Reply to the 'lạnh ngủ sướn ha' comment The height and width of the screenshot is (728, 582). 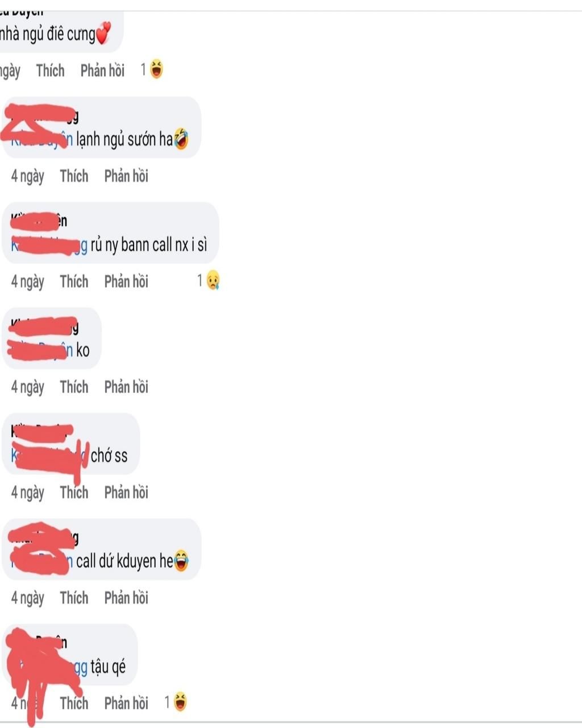coord(126,176)
